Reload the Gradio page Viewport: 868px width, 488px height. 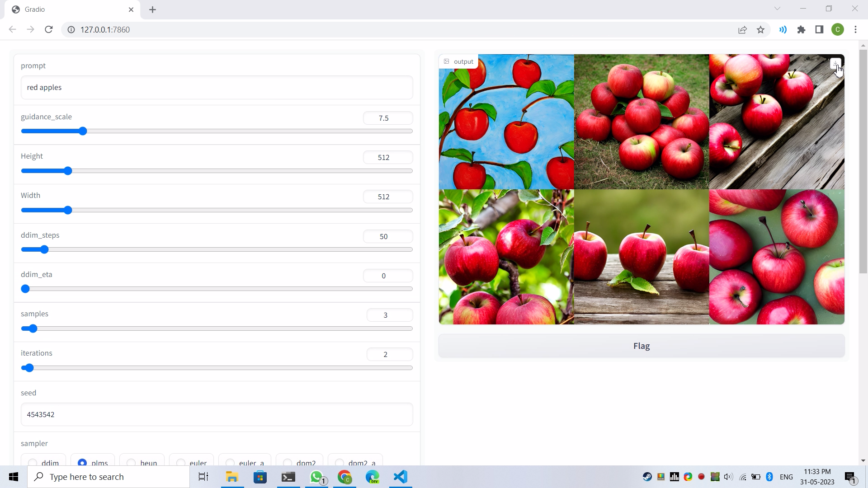pyautogui.click(x=49, y=30)
